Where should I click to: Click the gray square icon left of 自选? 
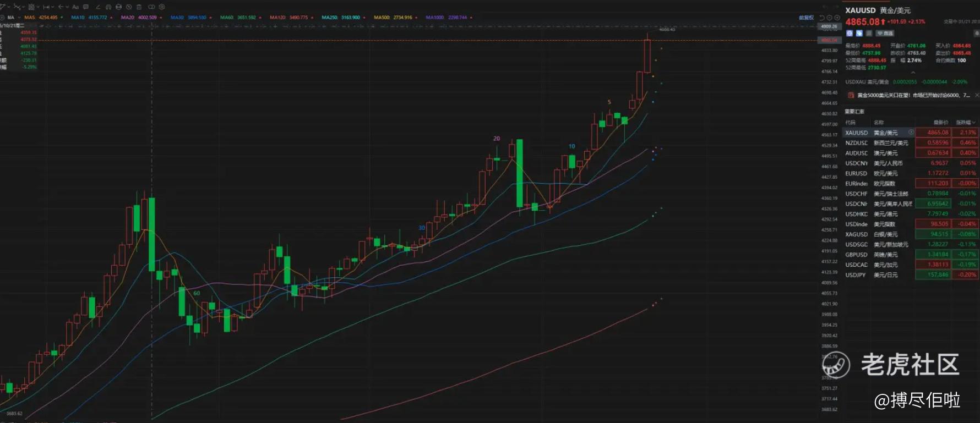coord(869,33)
